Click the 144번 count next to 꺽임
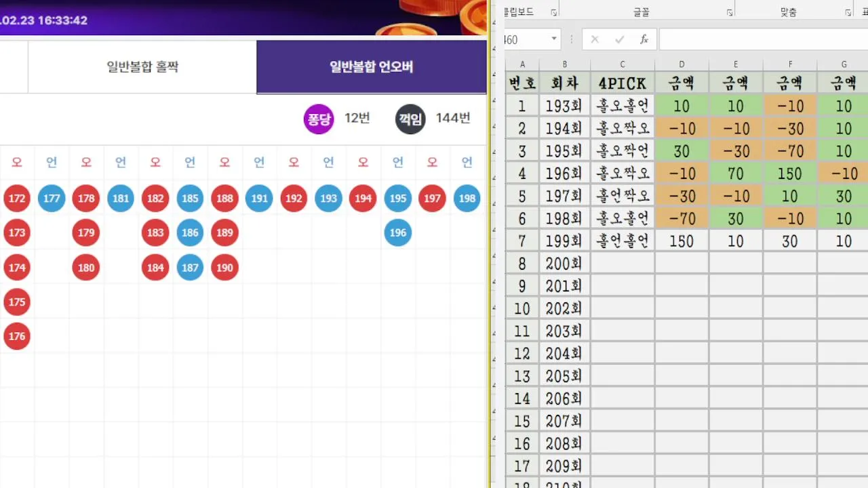This screenshot has width=868, height=488. [453, 118]
